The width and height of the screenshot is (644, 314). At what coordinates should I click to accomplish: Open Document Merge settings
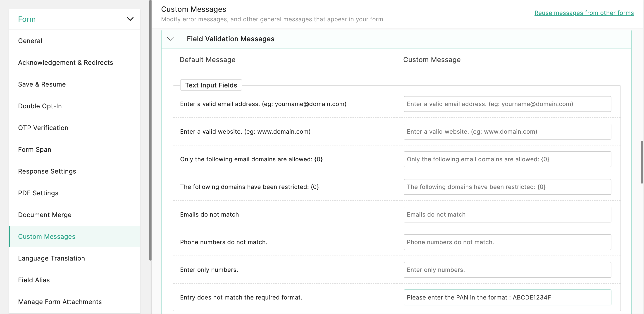click(45, 214)
